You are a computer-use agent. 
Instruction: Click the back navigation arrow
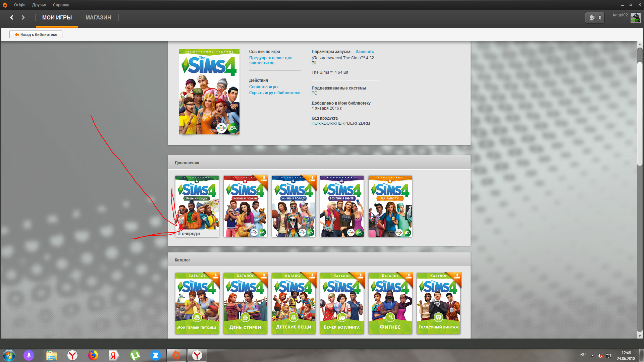coord(12,17)
